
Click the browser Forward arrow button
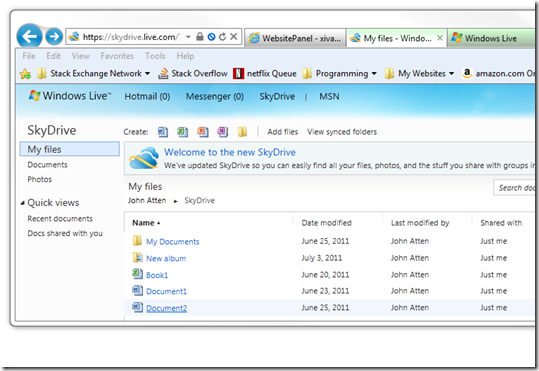click(x=54, y=36)
